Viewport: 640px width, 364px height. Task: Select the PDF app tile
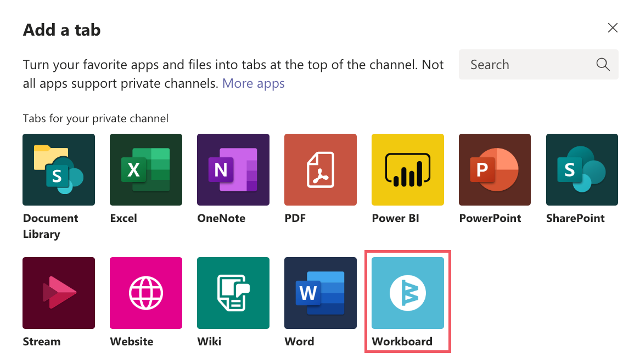[321, 169]
